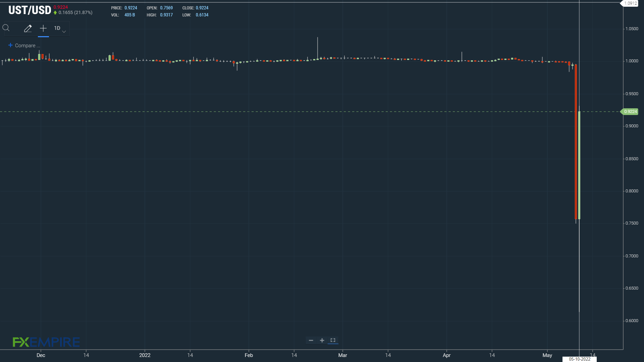
Task: Click the 1.0500 price axis label
Action: (x=632, y=29)
